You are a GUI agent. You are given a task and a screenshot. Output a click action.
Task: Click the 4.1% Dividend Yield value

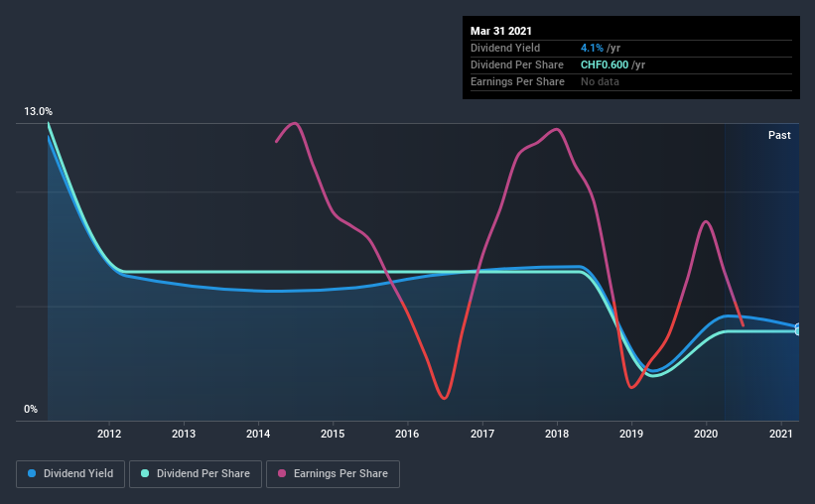592,48
